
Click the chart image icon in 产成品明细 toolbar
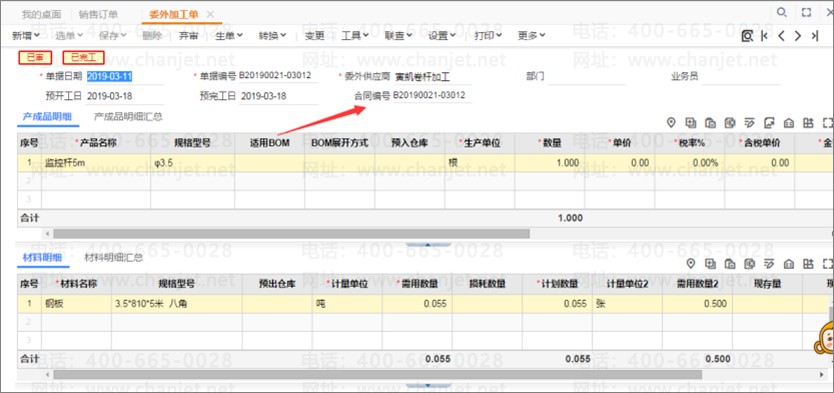769,123
